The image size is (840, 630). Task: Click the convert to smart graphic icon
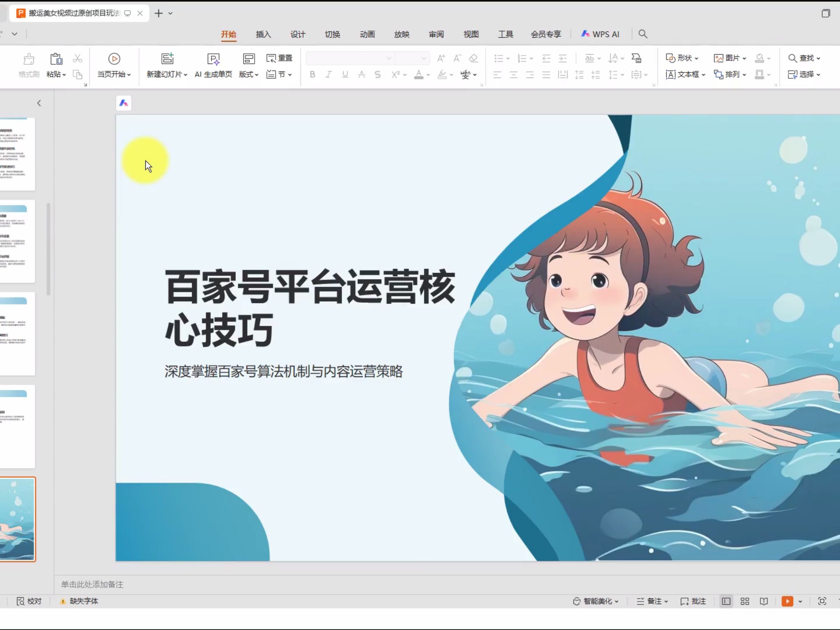(x=636, y=58)
